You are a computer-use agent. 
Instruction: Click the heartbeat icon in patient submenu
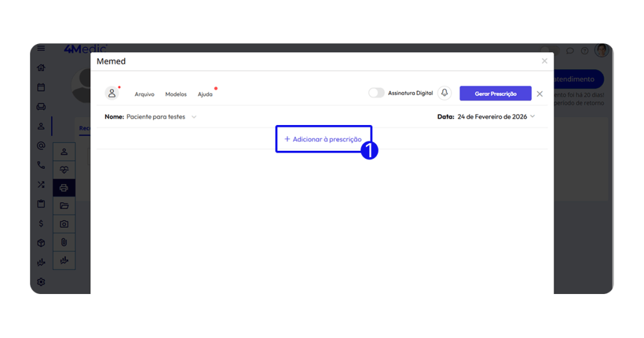click(64, 169)
